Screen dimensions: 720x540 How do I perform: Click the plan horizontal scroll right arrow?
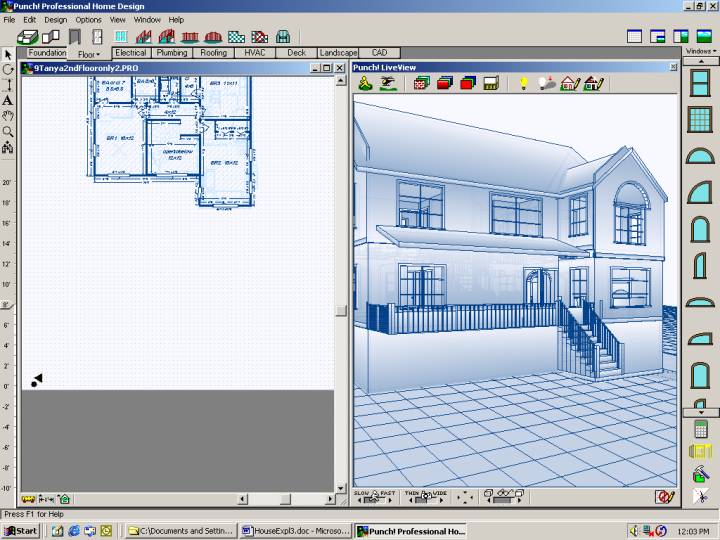pyautogui.click(x=330, y=499)
